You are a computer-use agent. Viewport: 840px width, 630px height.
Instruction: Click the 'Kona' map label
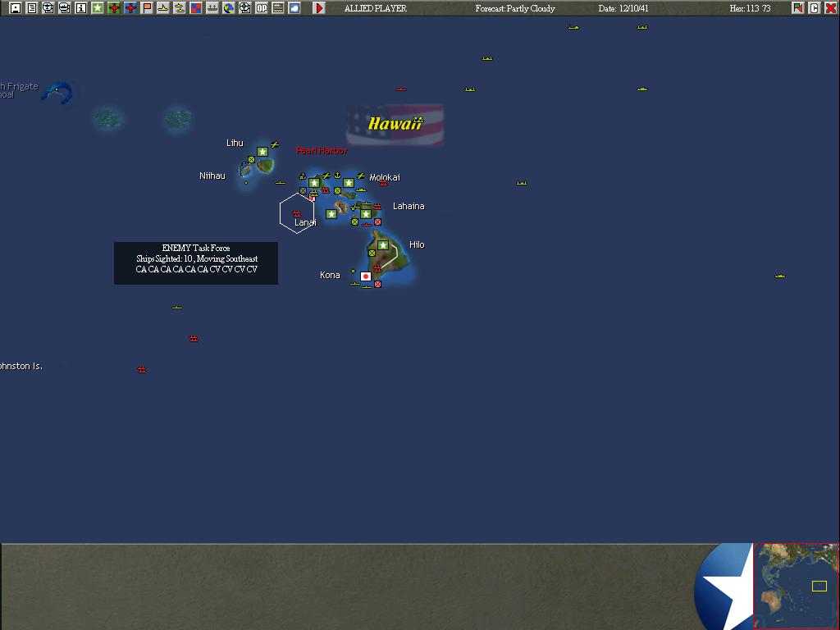[330, 275]
